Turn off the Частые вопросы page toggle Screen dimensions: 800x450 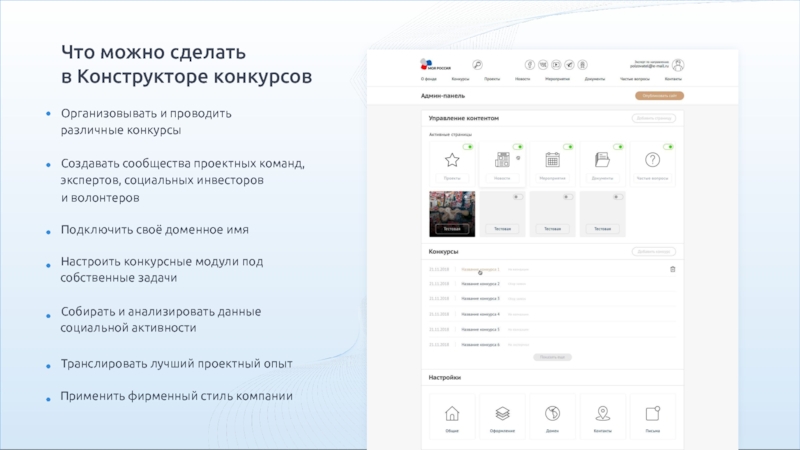[667, 146]
